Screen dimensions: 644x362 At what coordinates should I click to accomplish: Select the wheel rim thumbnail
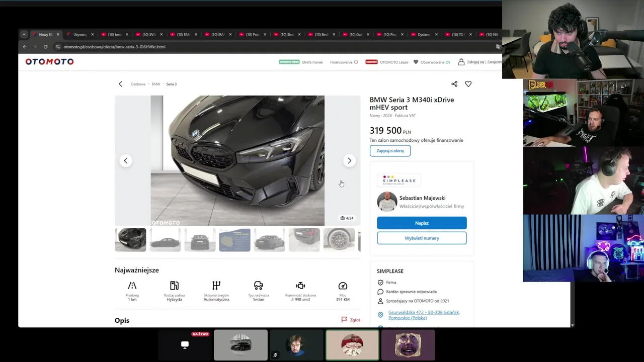[339, 240]
